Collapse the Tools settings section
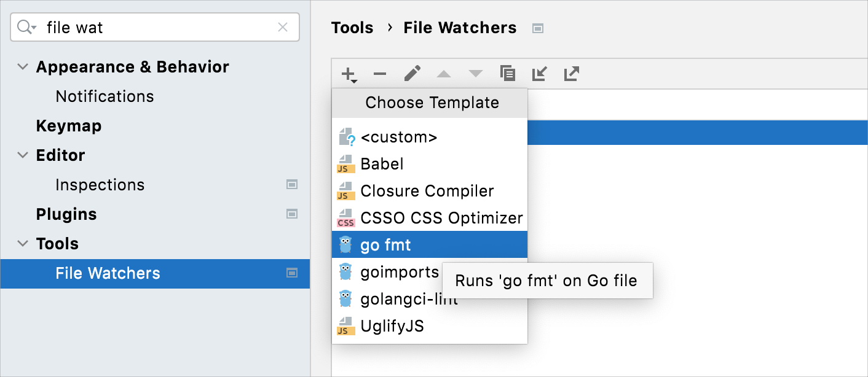 pos(23,243)
